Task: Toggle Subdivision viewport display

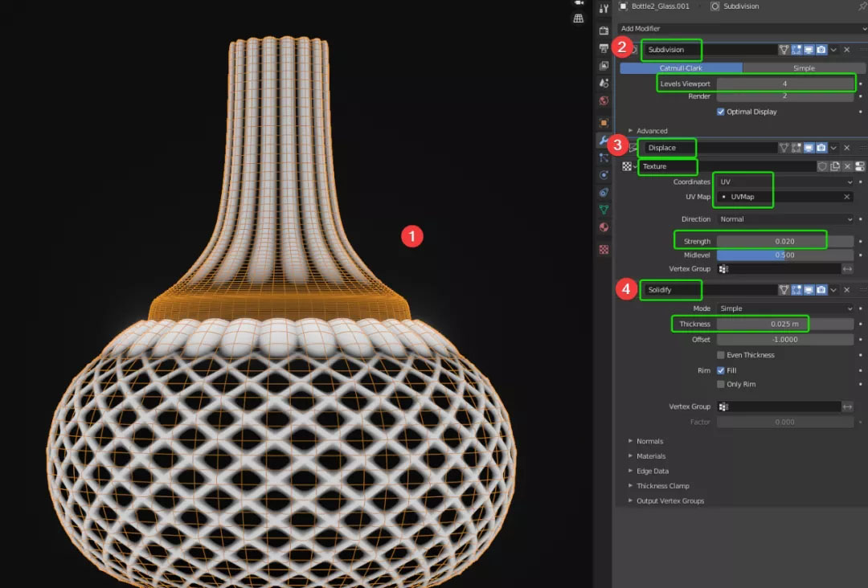Action: 809,50
